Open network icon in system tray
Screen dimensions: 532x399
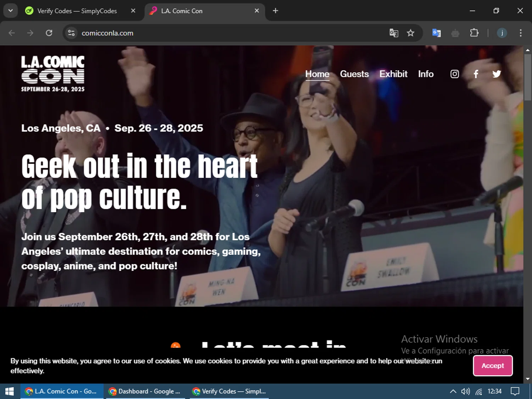479,391
